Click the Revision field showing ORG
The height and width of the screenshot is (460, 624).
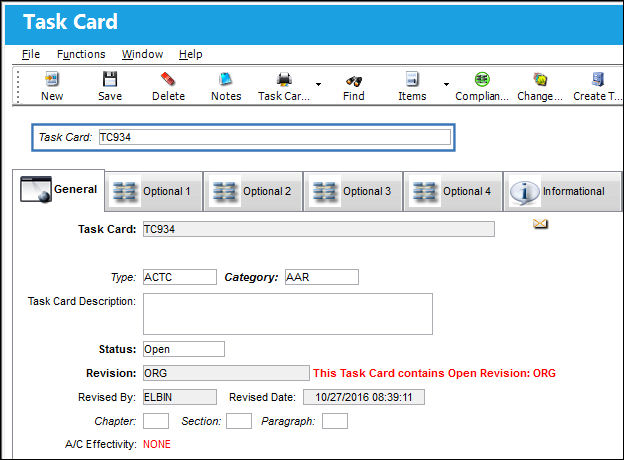click(x=226, y=373)
